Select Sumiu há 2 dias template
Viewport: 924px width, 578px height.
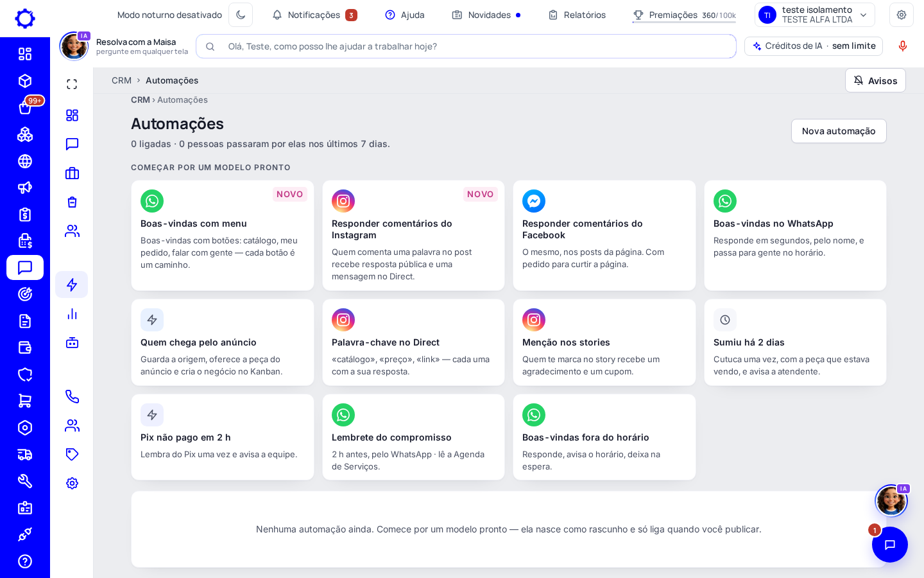(x=795, y=342)
